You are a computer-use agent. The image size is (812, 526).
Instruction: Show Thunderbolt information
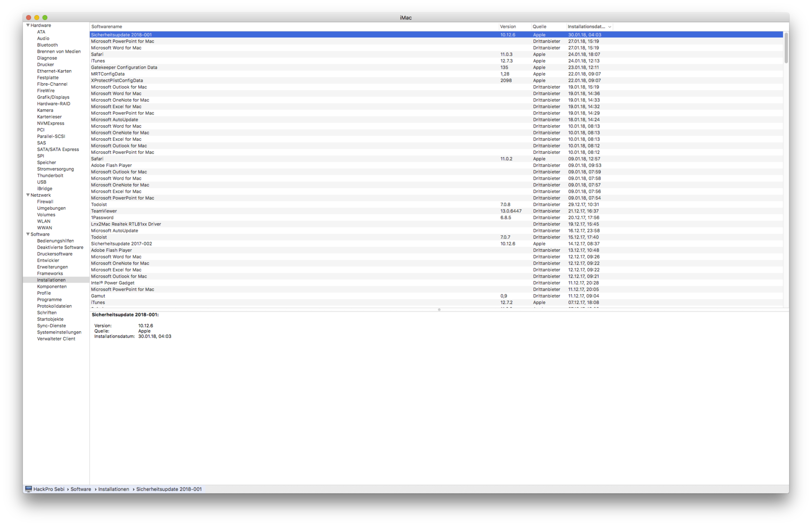(x=50, y=176)
